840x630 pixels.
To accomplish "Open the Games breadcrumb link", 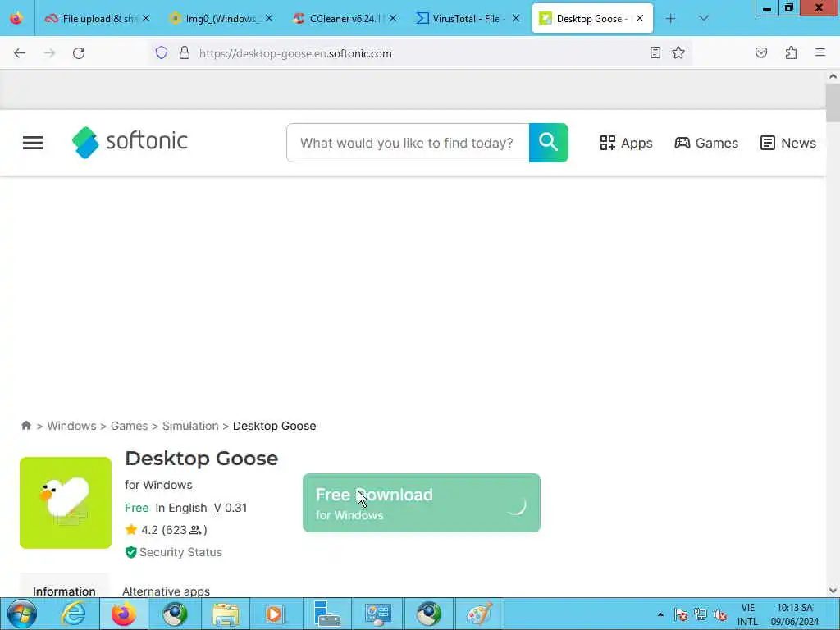I will pos(129,426).
